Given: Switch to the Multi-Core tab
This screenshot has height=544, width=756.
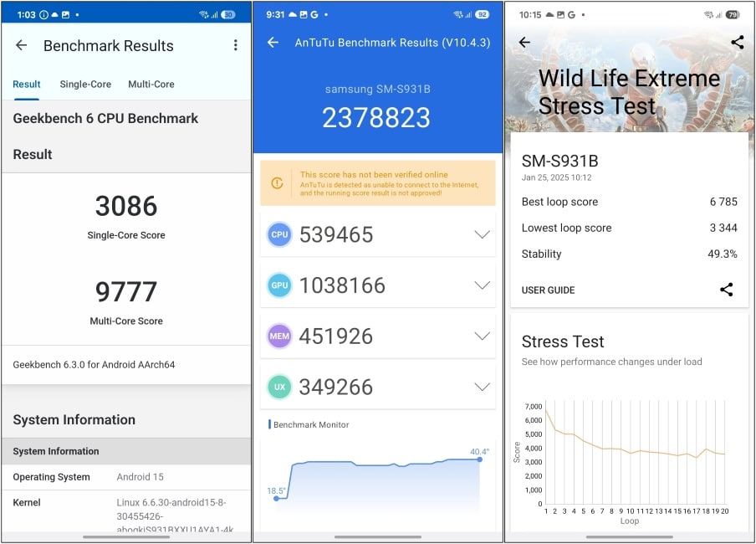Looking at the screenshot, I should click(151, 84).
